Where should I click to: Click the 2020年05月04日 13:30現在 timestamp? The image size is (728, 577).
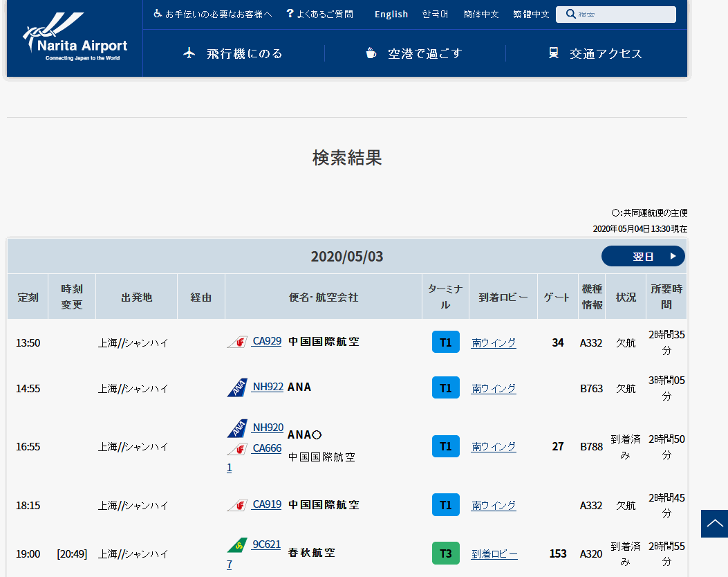pyautogui.click(x=640, y=228)
